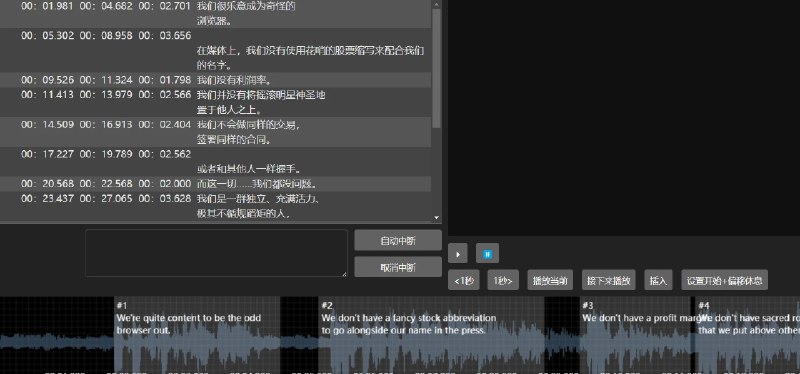Click the duration 00:03.656
The width and height of the screenshot is (800, 374).
(165, 36)
